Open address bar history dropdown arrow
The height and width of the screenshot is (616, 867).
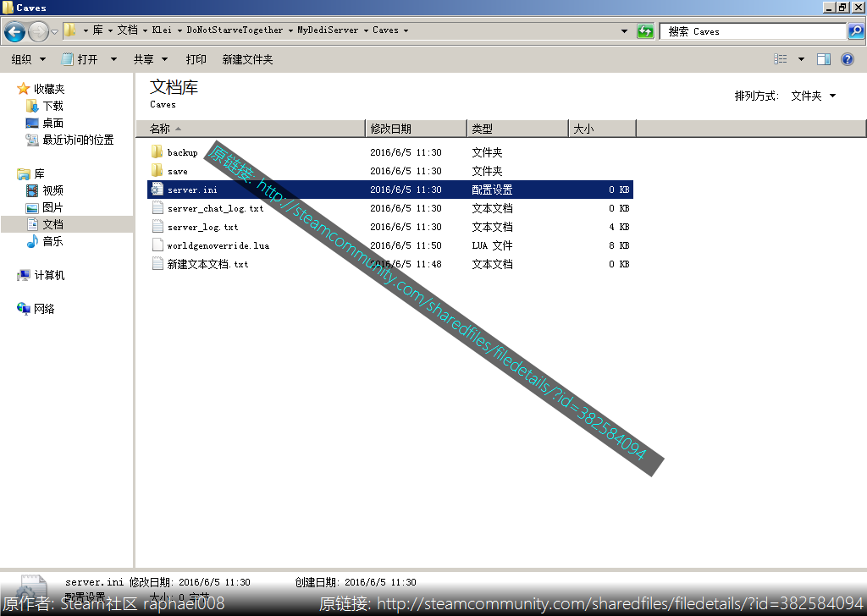624,31
